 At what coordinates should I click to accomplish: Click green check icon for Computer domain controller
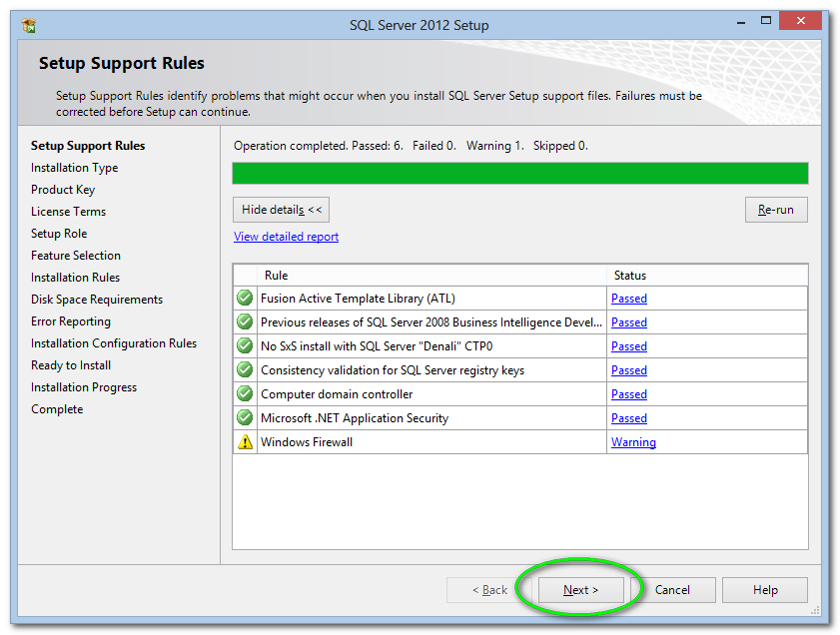[245, 393]
